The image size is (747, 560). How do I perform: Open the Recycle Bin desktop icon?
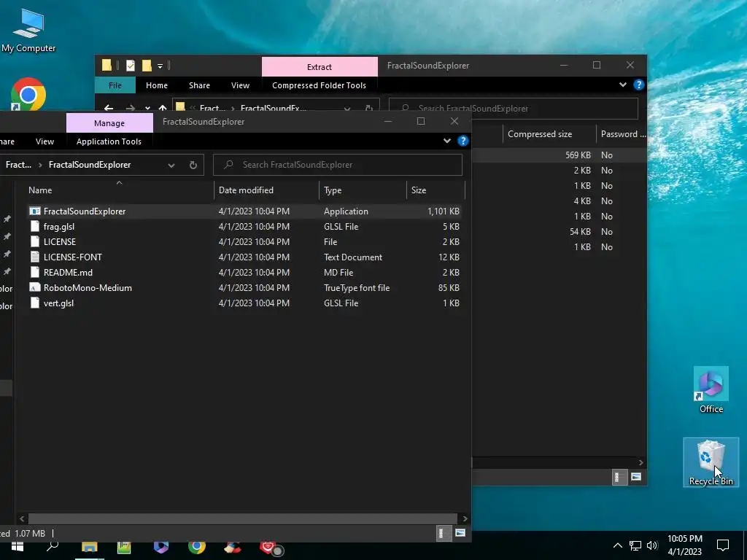tap(711, 462)
